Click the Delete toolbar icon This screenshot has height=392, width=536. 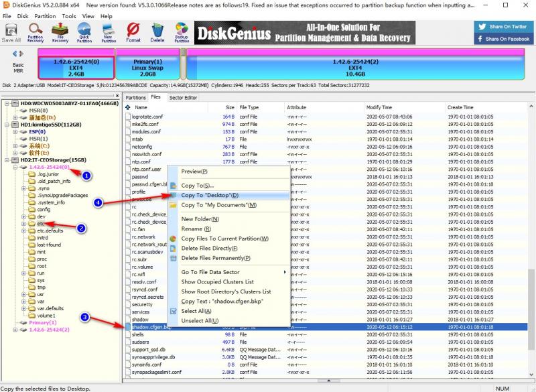[157, 31]
